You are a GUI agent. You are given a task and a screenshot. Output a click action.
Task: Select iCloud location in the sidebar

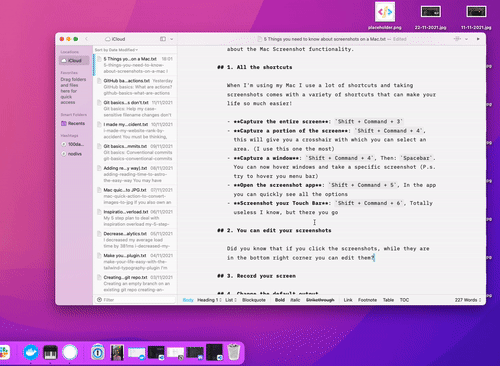coord(74,60)
